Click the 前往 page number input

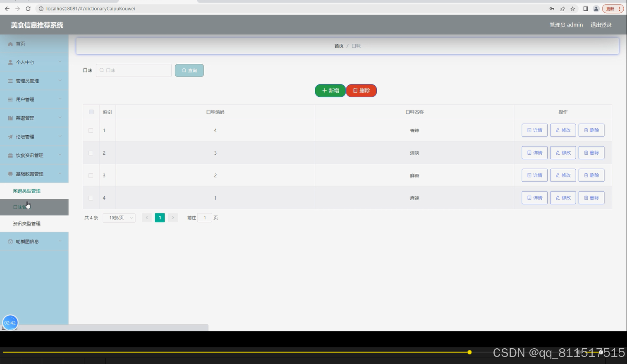coord(205,218)
